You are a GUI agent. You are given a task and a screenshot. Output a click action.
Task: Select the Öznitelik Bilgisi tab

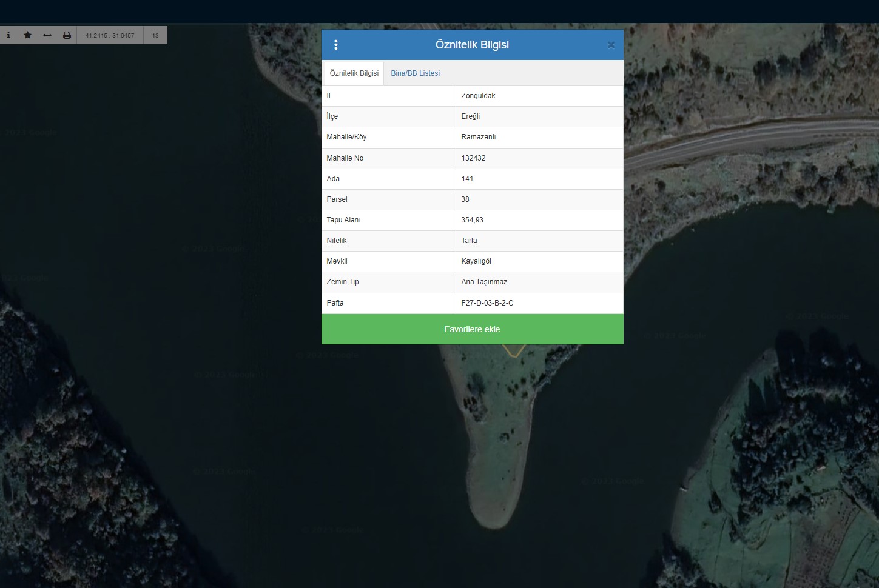click(x=354, y=73)
